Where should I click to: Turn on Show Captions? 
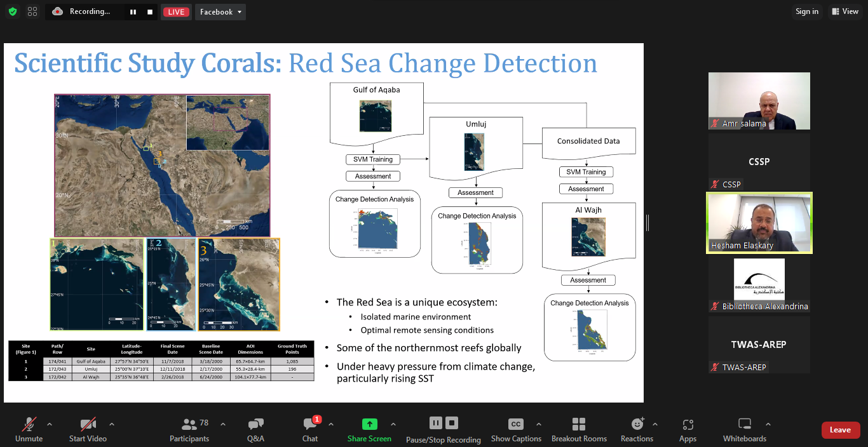[x=516, y=430]
